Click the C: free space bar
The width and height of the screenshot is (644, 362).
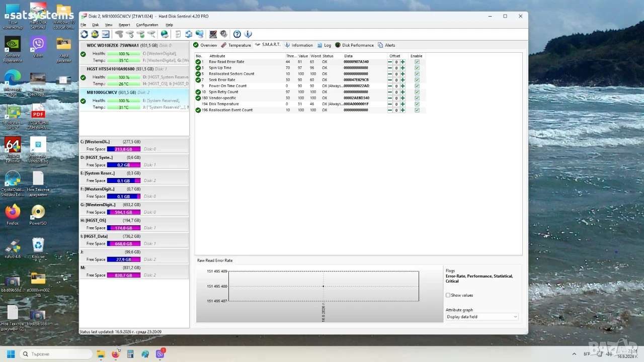tap(124, 149)
